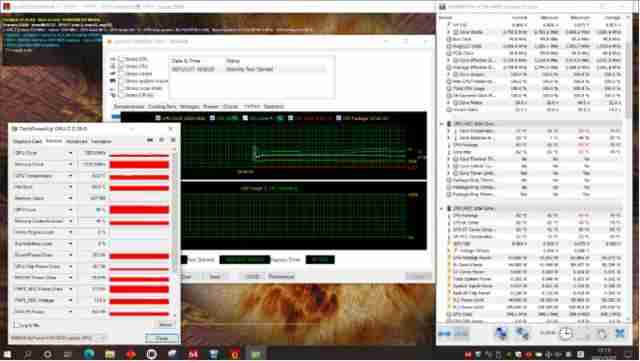
Task: Click HWiNFO clock reset icon in bottom toolbar
Action: [x=565, y=334]
